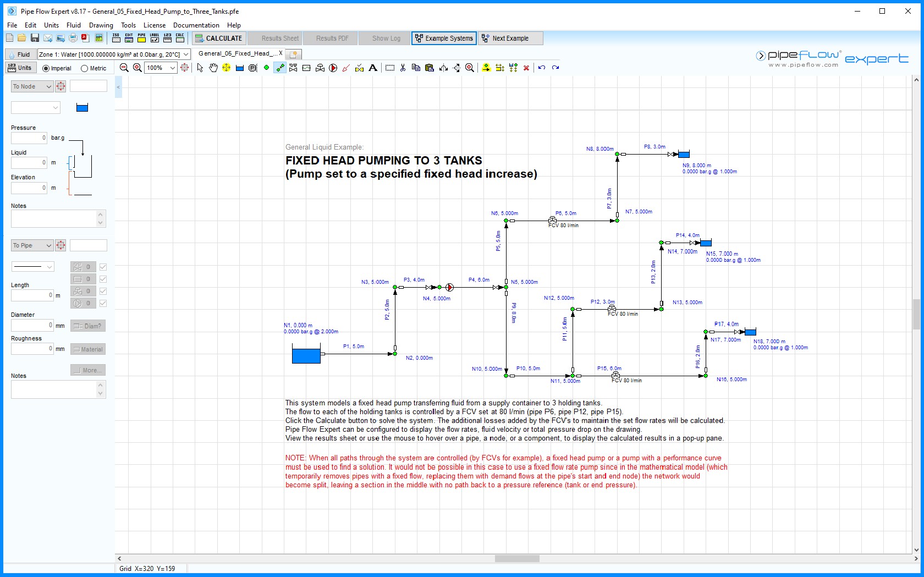
Task: Open the node type dropdown
Action: (x=35, y=108)
